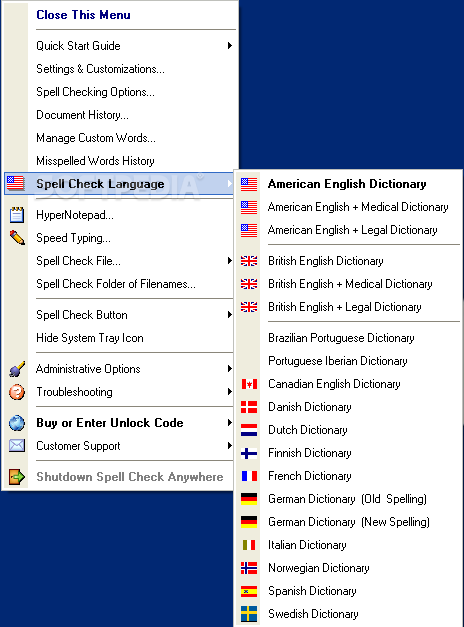Open Manage Custom Words
464x627 pixels.
96,138
